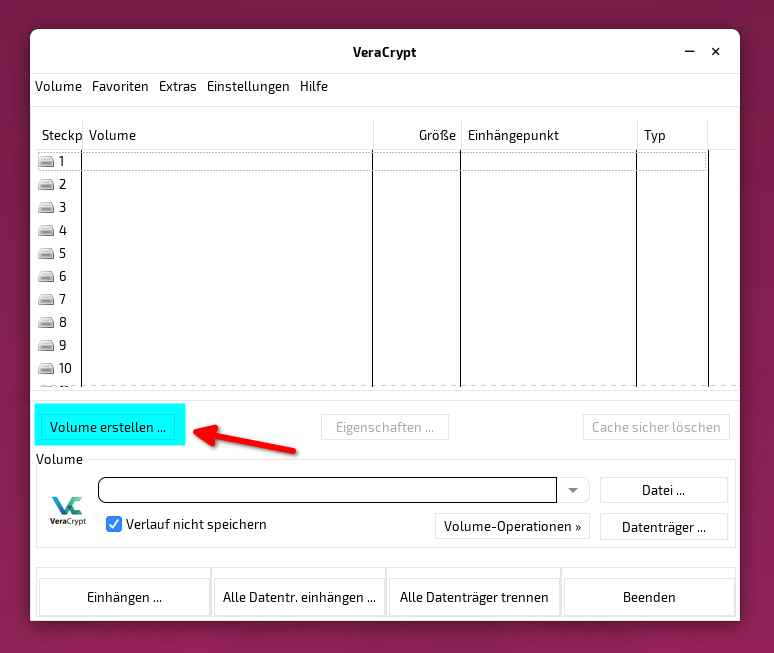
Task: Open the Hilfe menu
Action: click(314, 86)
